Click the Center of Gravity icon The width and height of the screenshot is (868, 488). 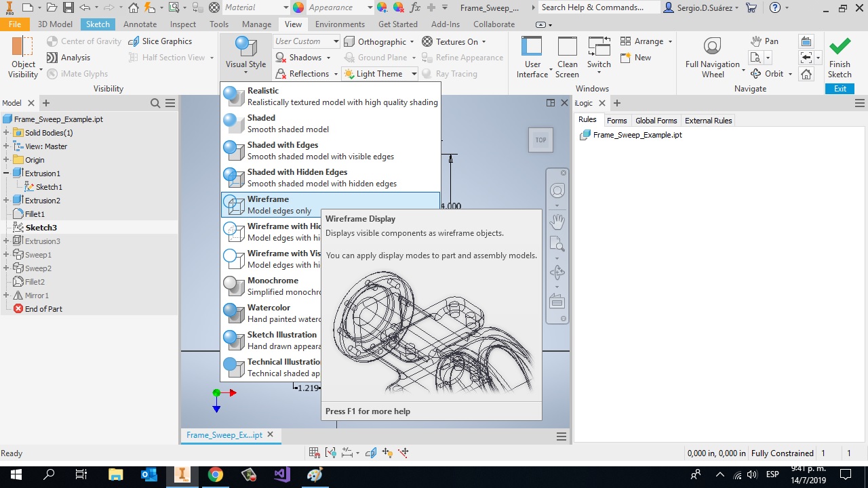click(53, 41)
